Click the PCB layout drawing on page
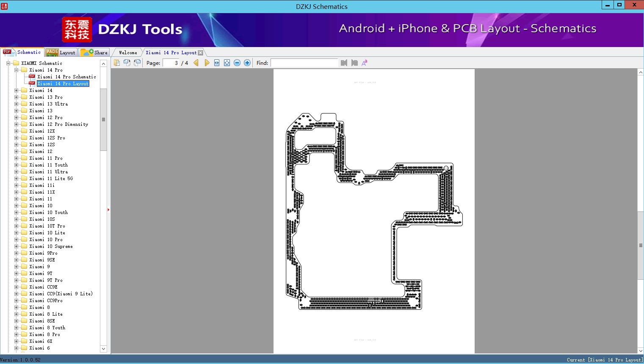The height and width of the screenshot is (364, 644). 374,211
